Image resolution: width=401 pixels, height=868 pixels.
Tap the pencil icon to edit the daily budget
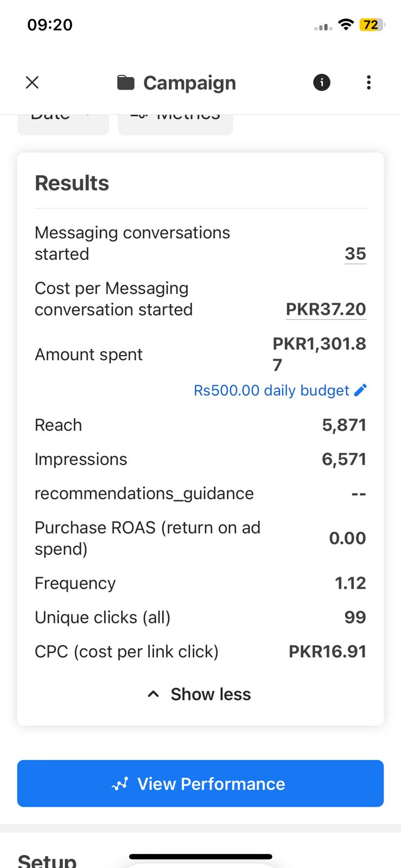click(360, 390)
